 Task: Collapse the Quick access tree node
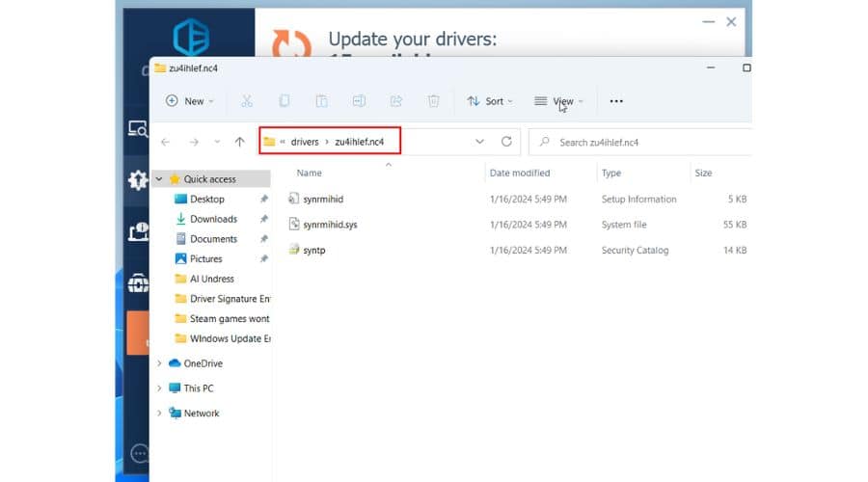point(159,178)
